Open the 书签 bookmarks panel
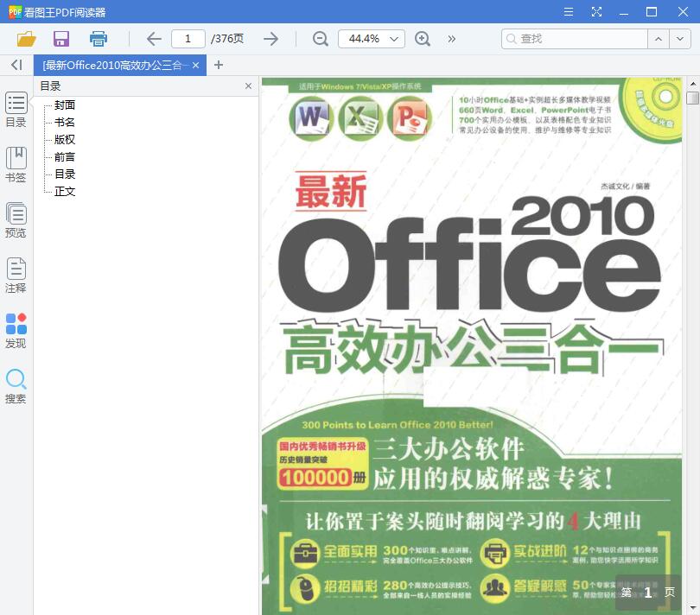Screen dimensions: 700x615 click(16, 165)
